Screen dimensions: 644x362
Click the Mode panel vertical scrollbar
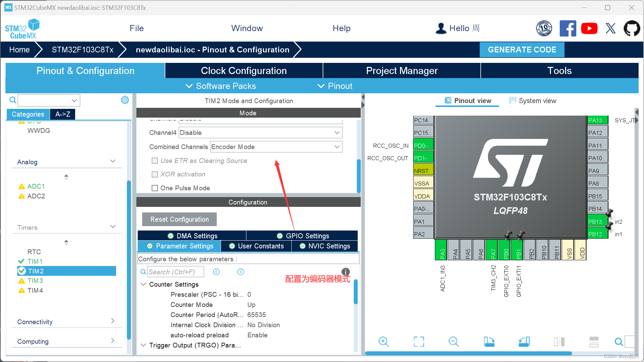(359, 176)
